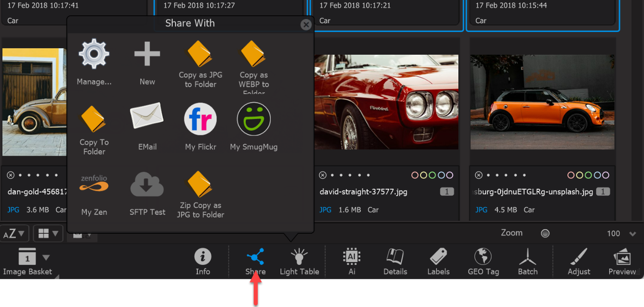Open the Info panel

coord(202,262)
